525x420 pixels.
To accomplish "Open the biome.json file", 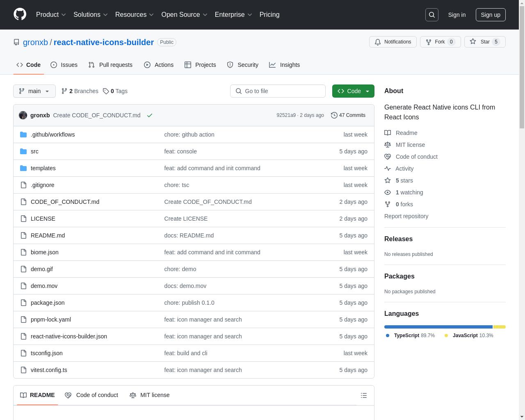I will tap(45, 252).
